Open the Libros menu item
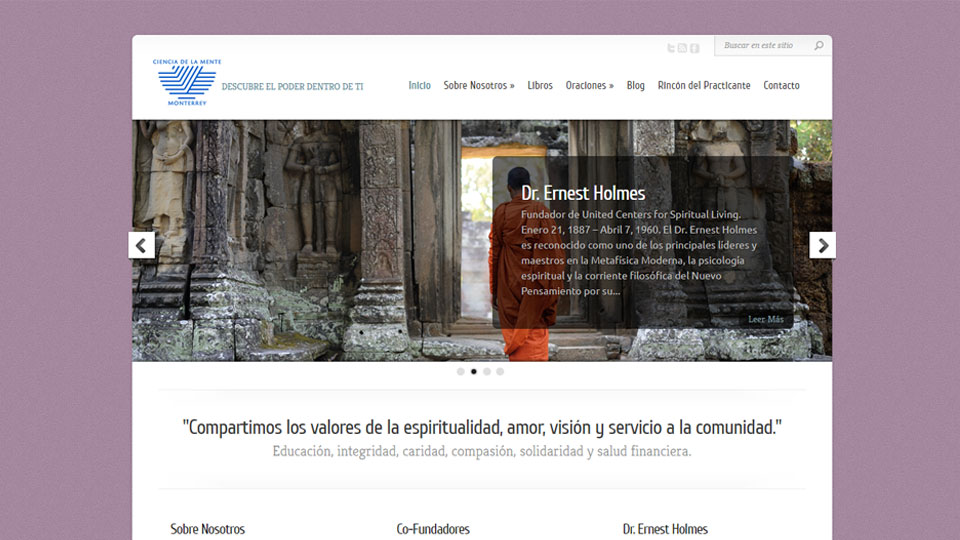The image size is (960, 540). coord(540,86)
